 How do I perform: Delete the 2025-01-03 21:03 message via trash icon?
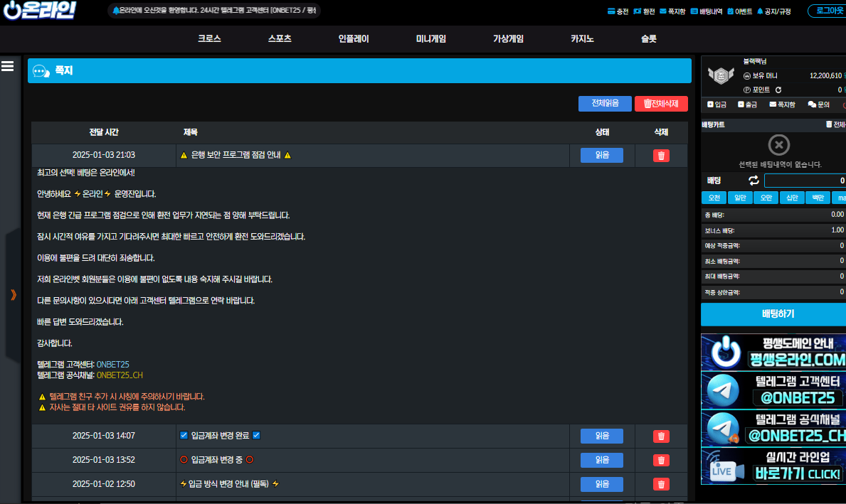point(661,156)
